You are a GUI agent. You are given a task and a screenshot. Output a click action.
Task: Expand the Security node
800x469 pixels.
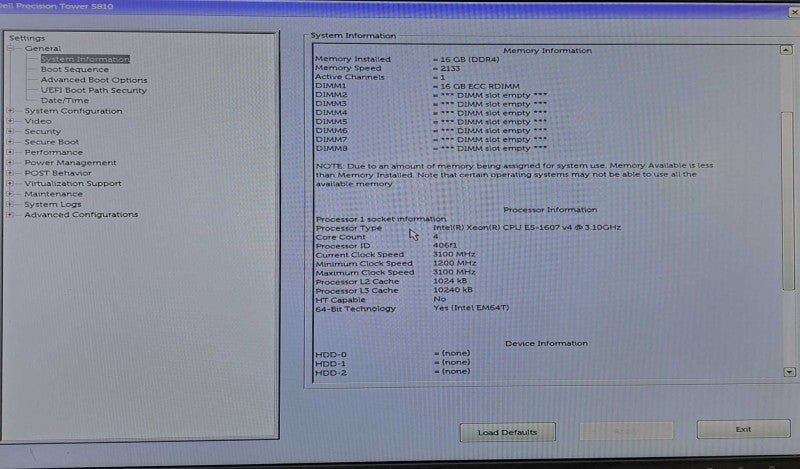tap(11, 132)
